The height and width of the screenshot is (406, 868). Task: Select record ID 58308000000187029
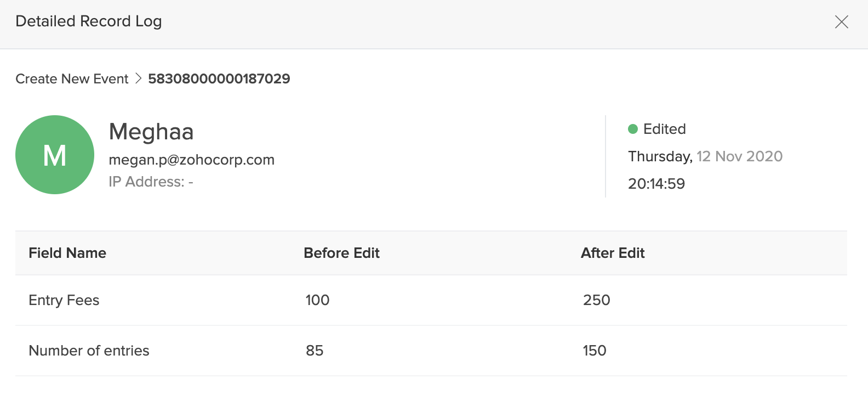coord(219,79)
